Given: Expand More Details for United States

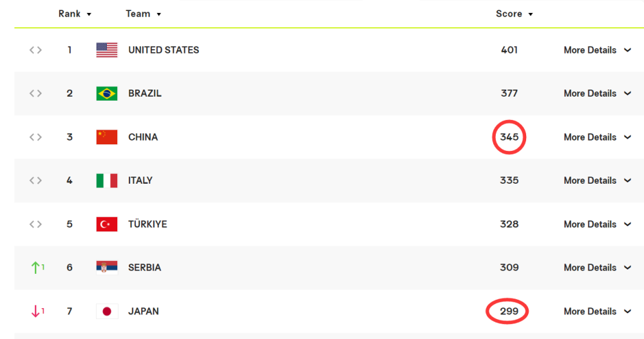Looking at the screenshot, I should coord(597,50).
